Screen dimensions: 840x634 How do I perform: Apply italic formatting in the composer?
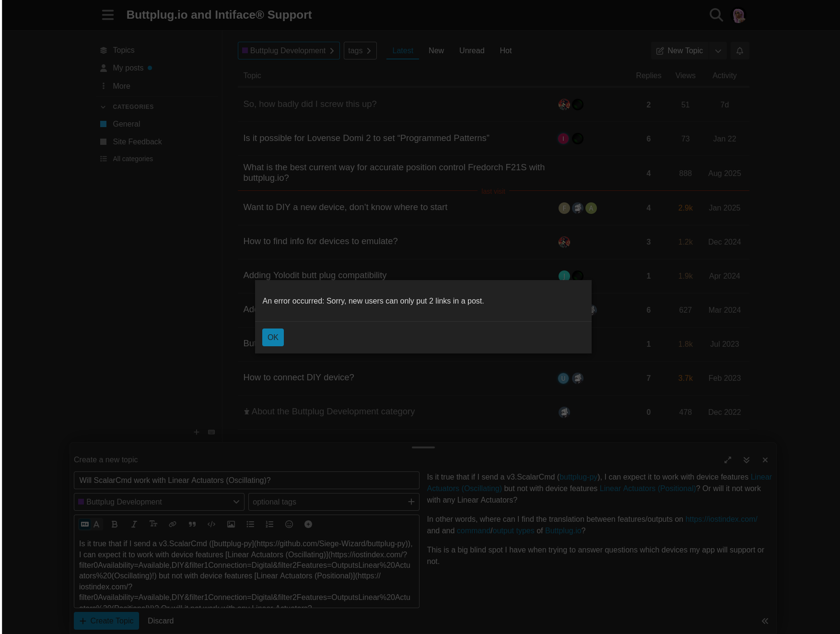tap(134, 524)
